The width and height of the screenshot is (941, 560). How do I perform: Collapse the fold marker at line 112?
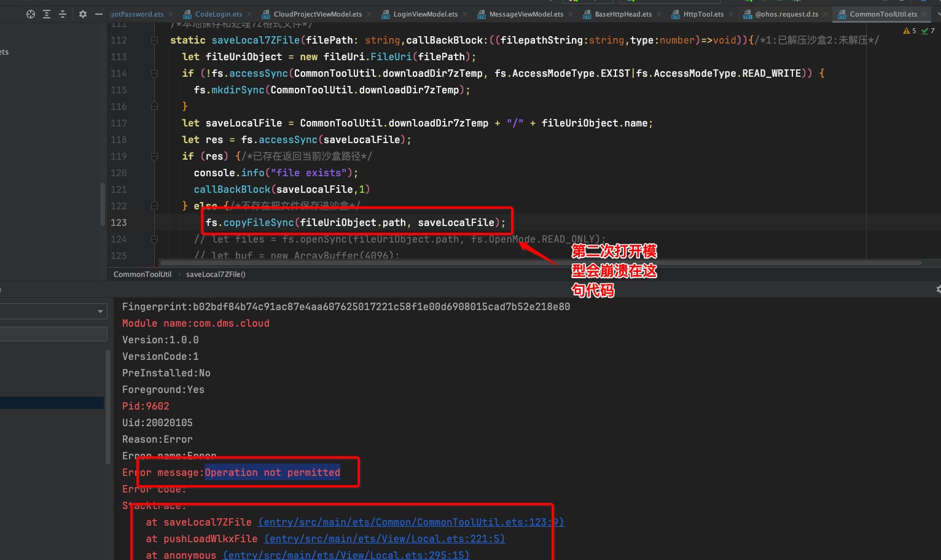click(x=155, y=41)
